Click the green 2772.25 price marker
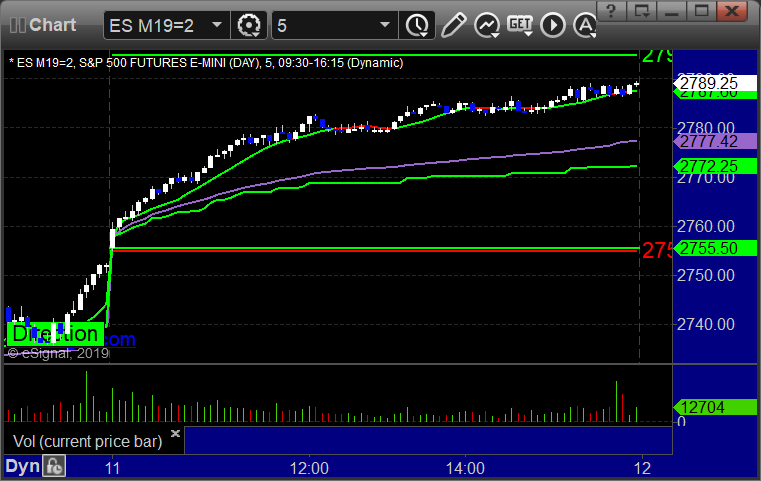The image size is (761, 481). click(715, 166)
